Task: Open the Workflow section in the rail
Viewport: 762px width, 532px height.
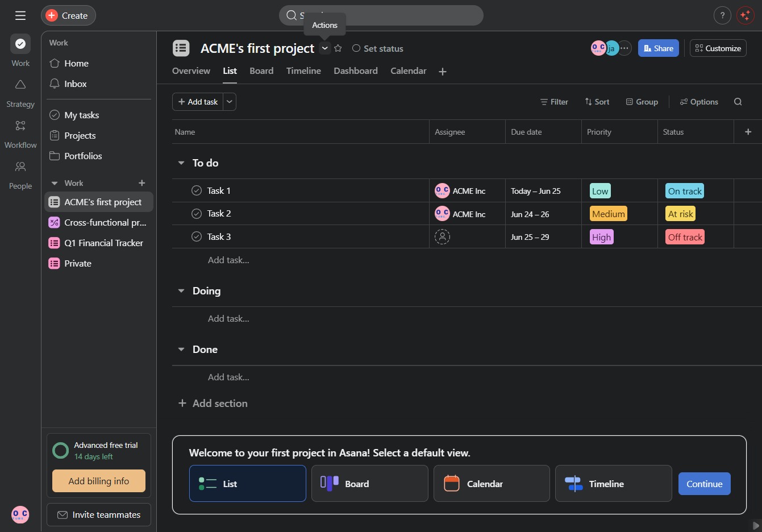Action: (x=20, y=134)
